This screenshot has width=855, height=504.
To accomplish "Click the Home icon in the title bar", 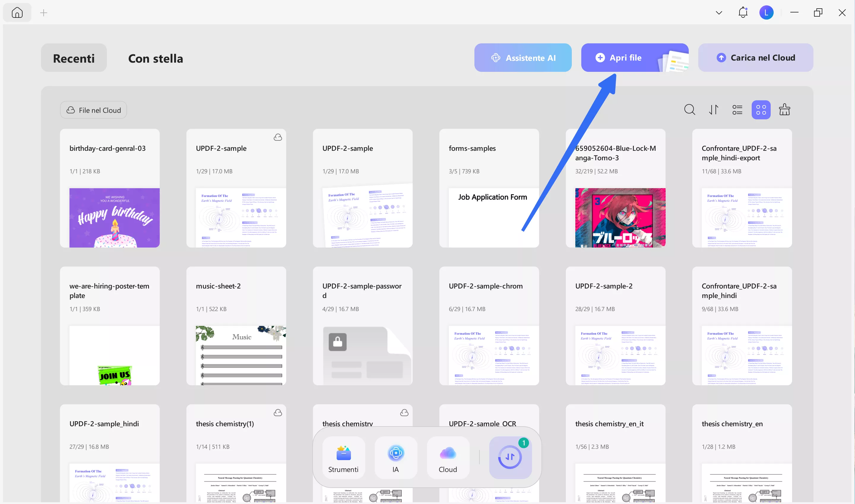I will 17,13.
